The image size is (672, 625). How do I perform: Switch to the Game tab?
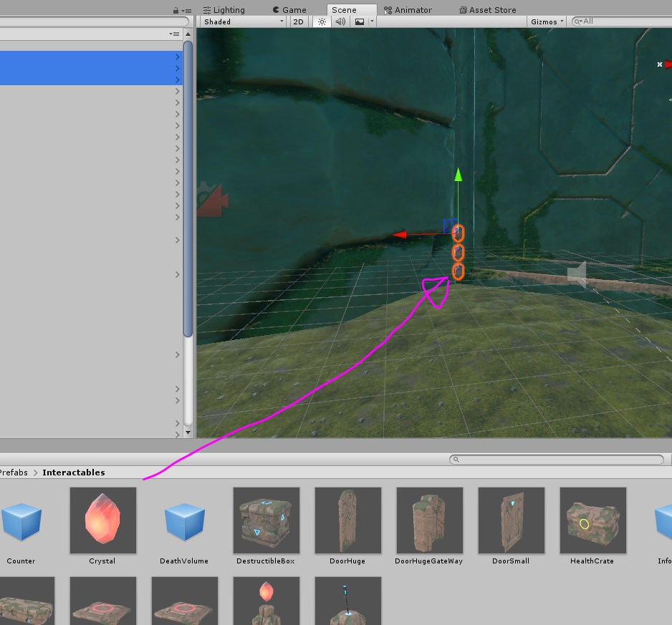pyautogui.click(x=289, y=10)
